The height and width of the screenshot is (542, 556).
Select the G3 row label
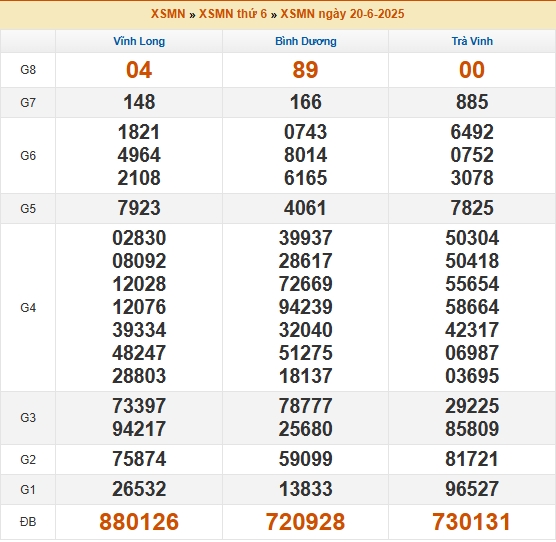click(x=28, y=418)
